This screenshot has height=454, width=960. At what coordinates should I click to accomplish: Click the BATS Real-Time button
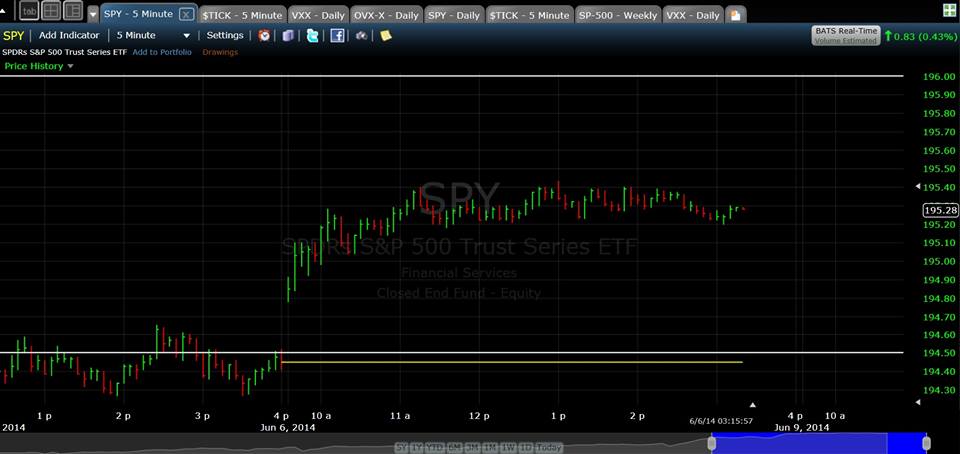pos(846,35)
